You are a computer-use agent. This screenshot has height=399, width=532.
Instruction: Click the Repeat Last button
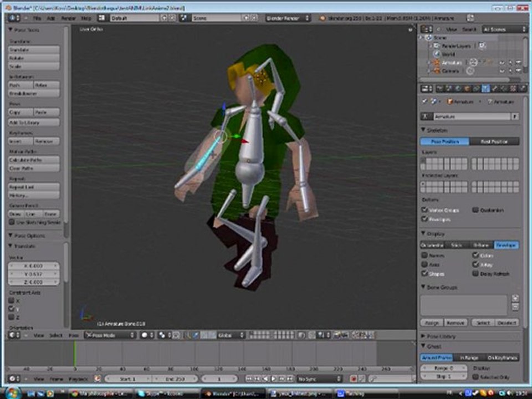34,187
